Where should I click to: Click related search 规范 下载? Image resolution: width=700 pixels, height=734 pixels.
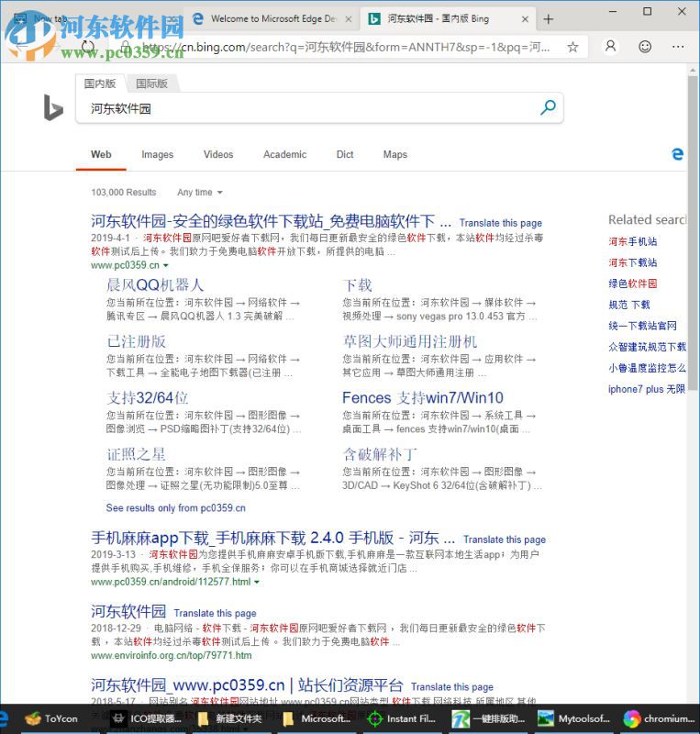click(x=628, y=305)
